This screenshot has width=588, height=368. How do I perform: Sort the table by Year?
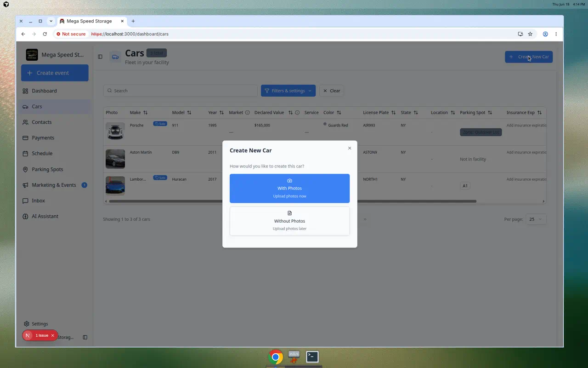(x=221, y=113)
